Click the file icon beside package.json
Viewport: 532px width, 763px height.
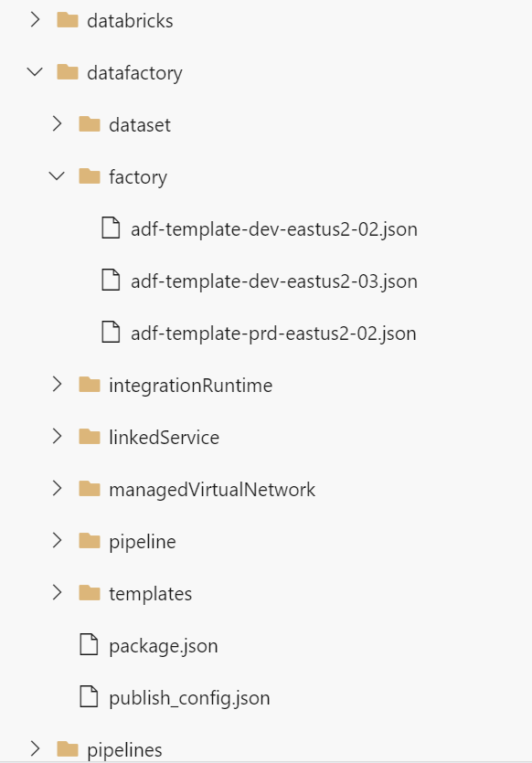click(90, 645)
